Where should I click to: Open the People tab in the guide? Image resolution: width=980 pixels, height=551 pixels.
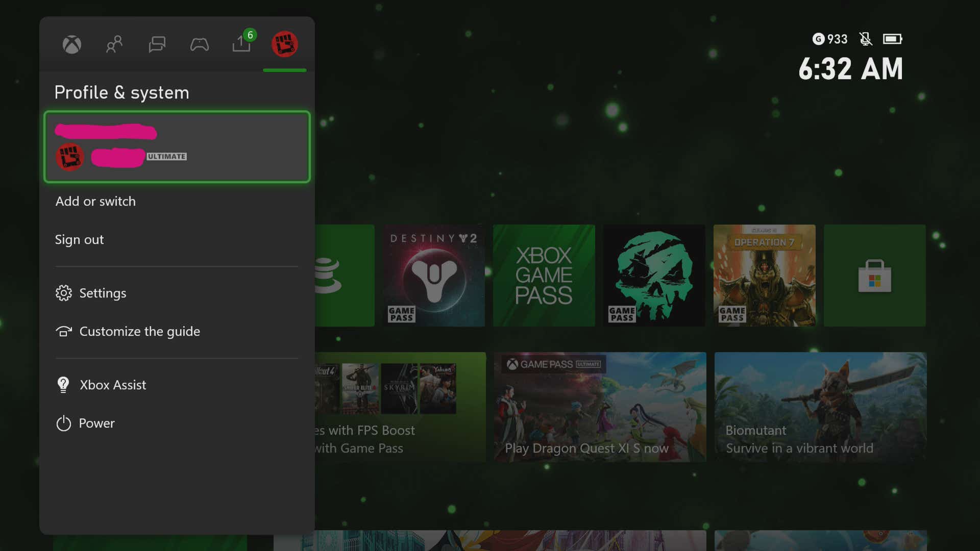pos(114,44)
